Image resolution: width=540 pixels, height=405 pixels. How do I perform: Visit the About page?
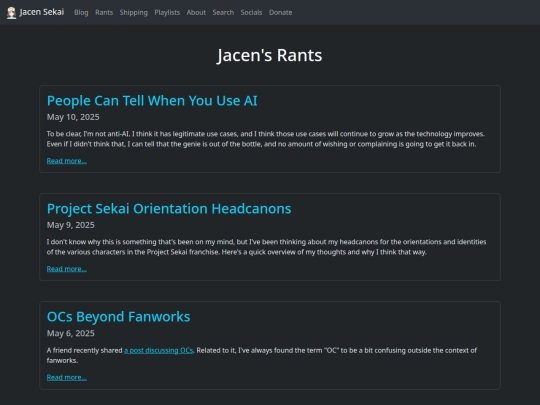coord(196,12)
